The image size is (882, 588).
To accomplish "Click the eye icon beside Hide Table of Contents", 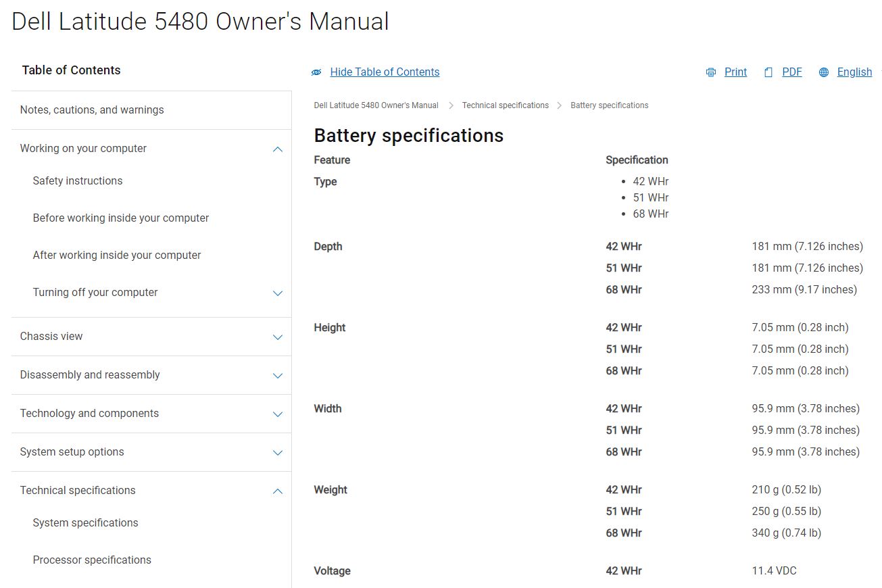I will [x=316, y=72].
